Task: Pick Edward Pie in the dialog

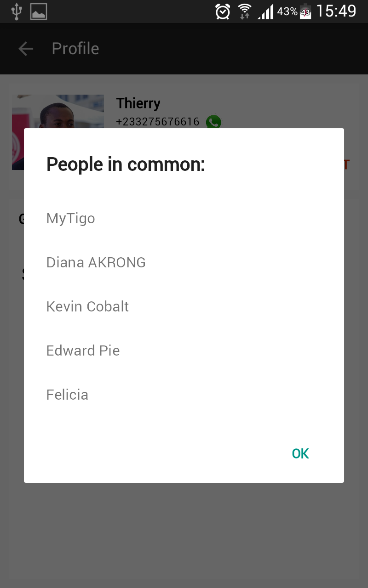Action: pyautogui.click(x=83, y=351)
